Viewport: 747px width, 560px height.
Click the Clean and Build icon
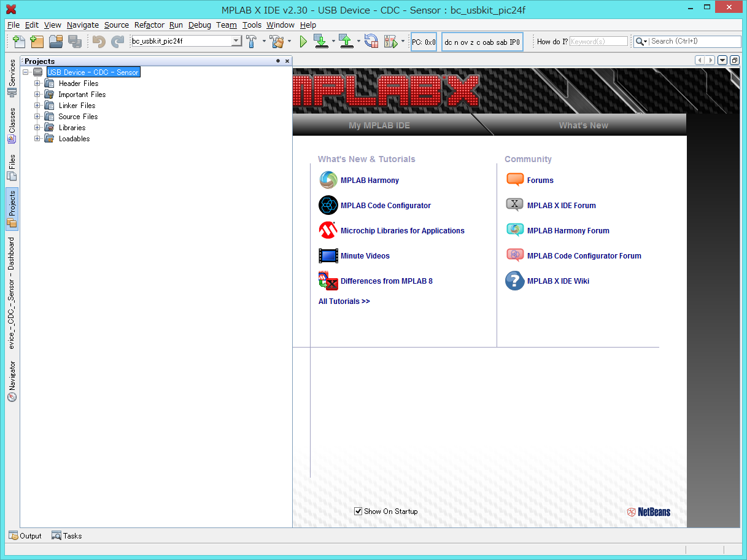coord(277,42)
